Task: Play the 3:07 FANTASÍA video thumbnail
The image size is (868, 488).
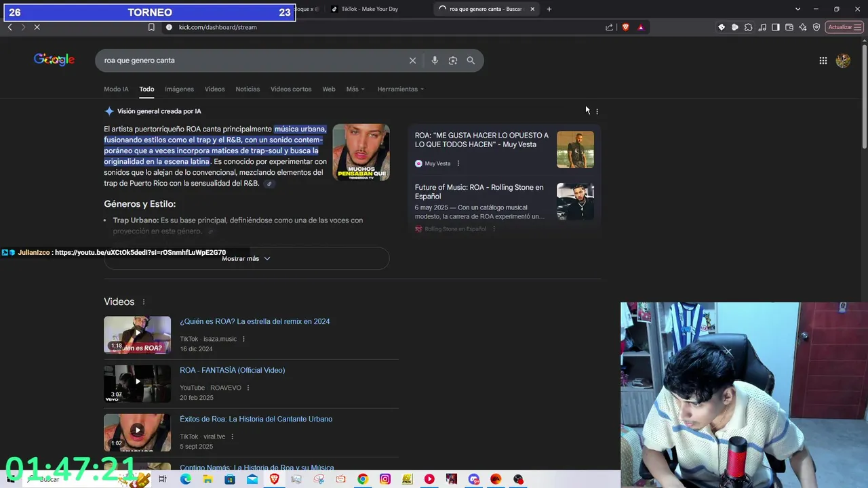Action: tap(137, 384)
